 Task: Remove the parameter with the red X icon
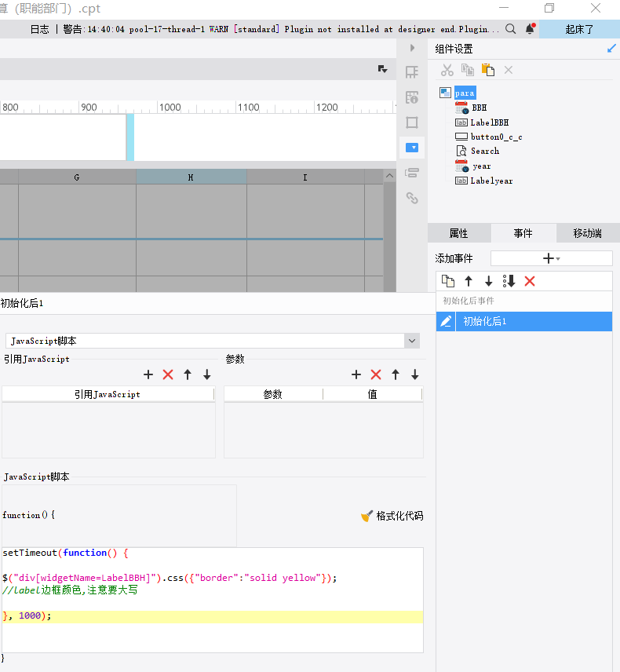coord(376,374)
